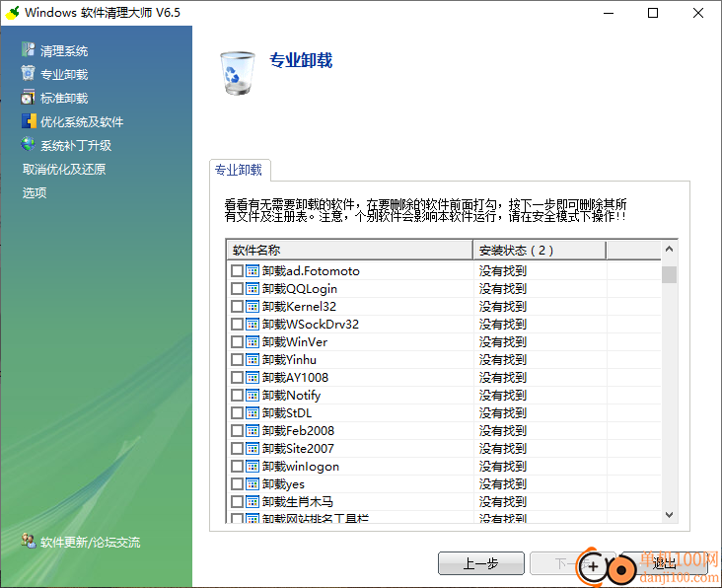Select the 卸载WinVer checkbox

click(x=237, y=342)
